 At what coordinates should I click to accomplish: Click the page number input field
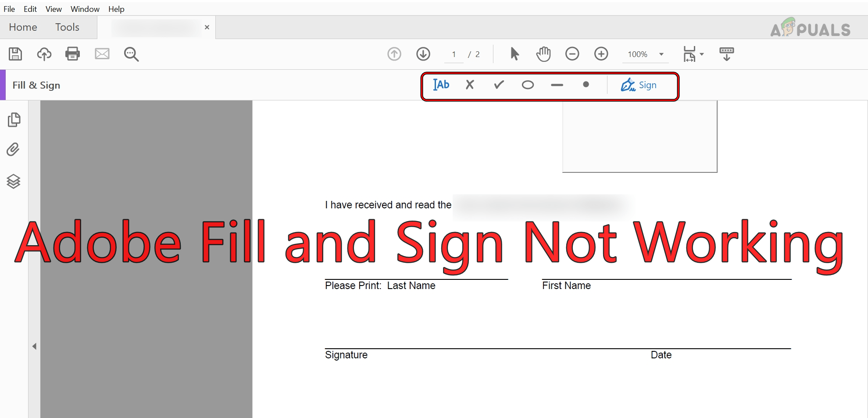point(454,54)
